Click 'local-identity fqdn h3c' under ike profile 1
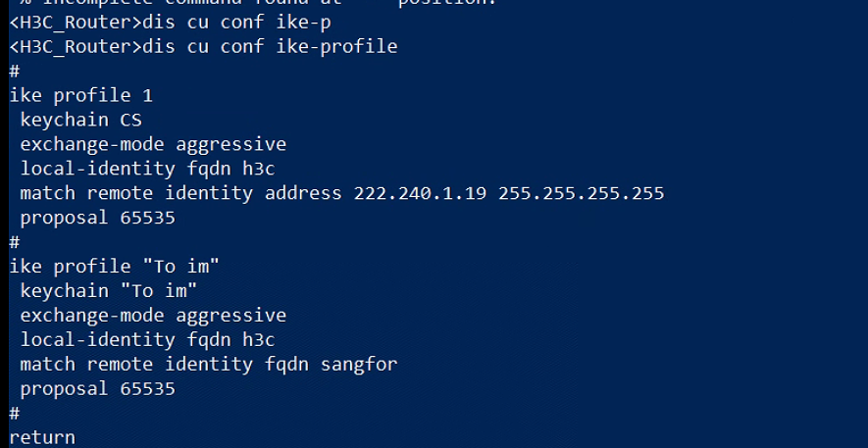 click(x=147, y=169)
